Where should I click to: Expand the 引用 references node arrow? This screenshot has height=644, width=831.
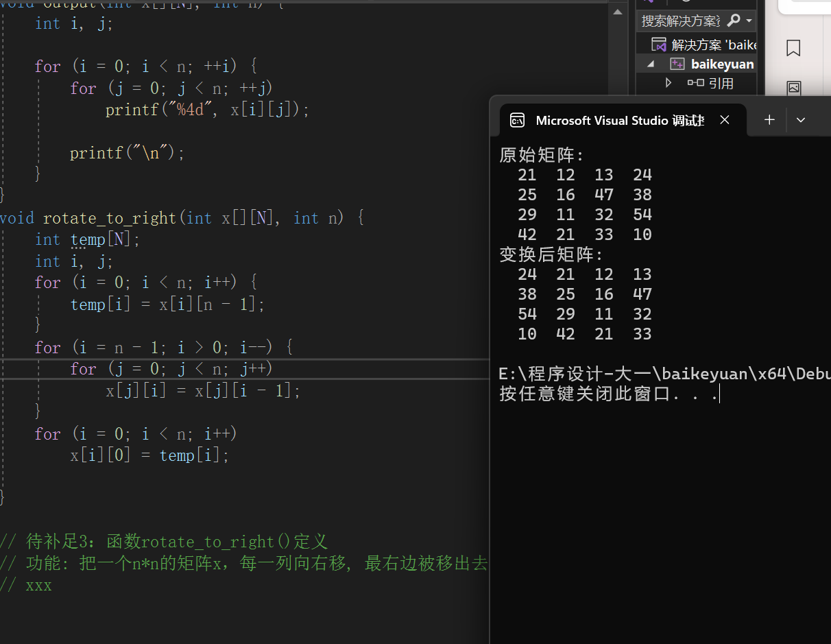(669, 83)
